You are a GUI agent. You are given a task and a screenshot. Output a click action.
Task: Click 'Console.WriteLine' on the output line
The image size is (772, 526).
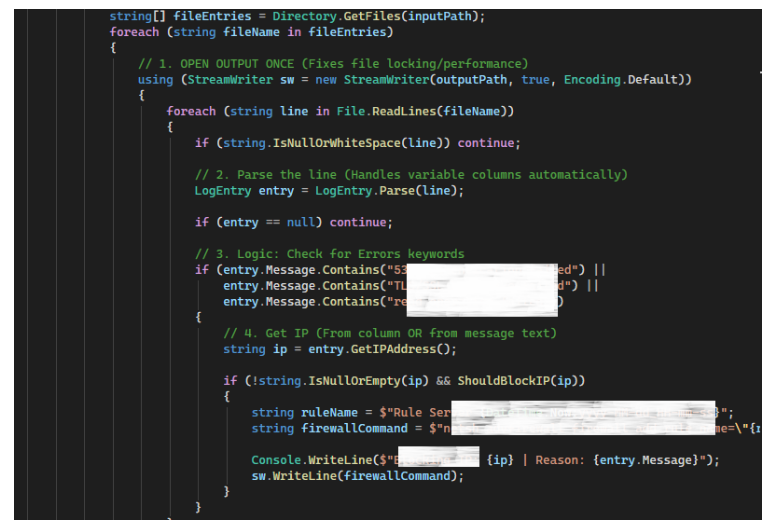(x=312, y=460)
